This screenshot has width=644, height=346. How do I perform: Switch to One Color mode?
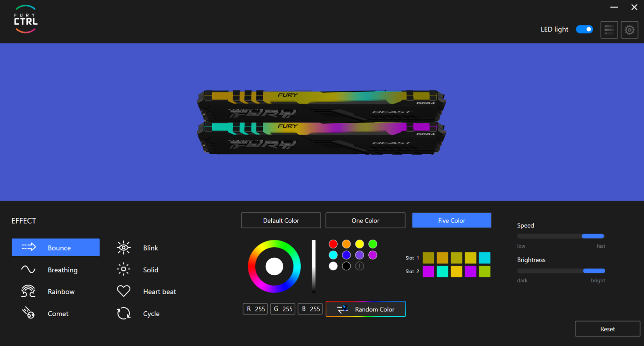tap(365, 220)
